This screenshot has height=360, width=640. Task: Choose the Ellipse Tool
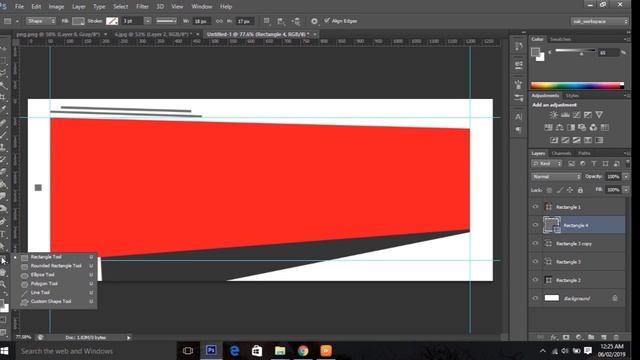tap(54, 275)
